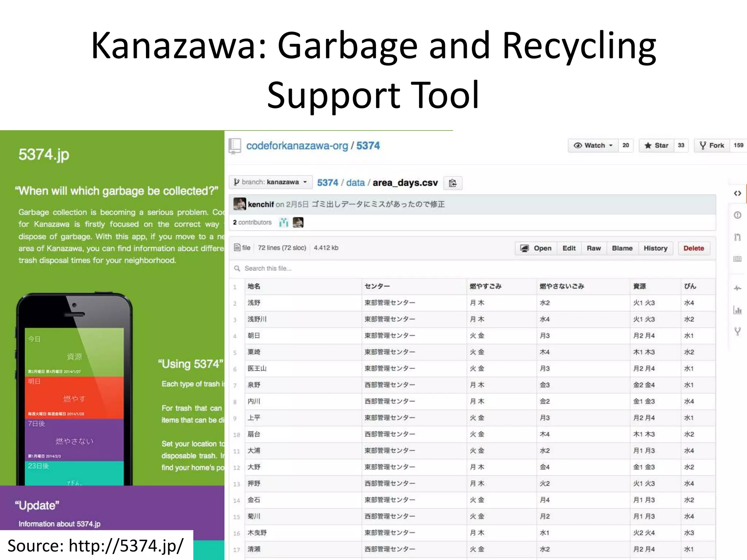Open the kenchif author profile link

(x=261, y=204)
